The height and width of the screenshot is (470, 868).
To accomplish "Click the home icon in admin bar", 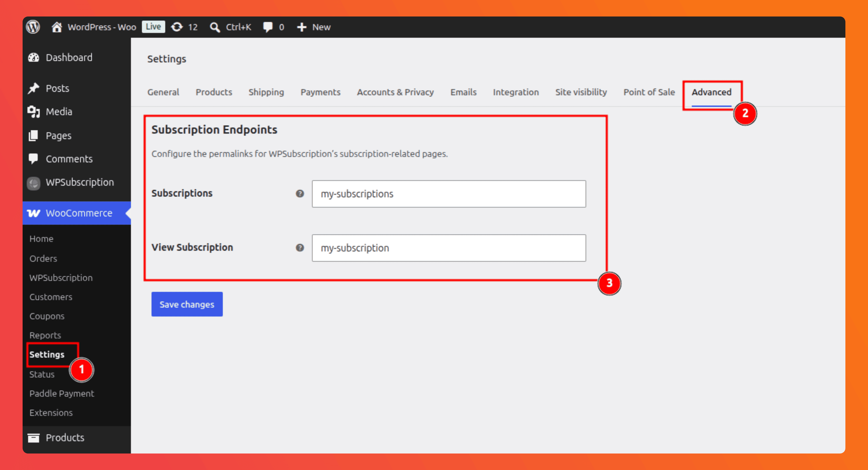I will click(57, 27).
